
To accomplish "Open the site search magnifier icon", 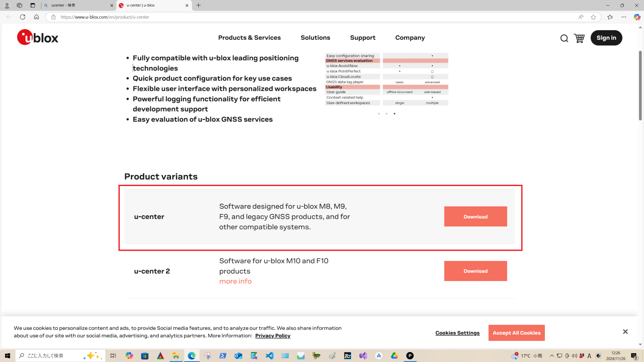I will 564,38.
